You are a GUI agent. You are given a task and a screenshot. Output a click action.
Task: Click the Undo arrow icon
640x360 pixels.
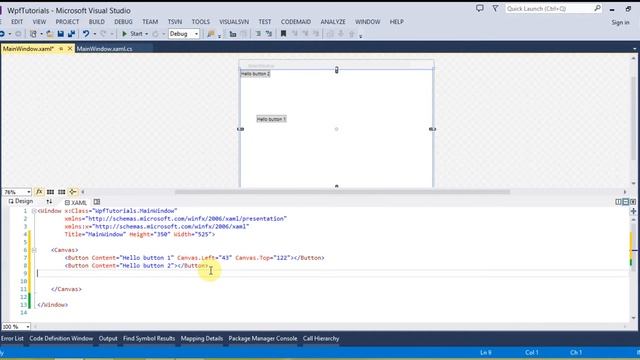tap(86, 34)
